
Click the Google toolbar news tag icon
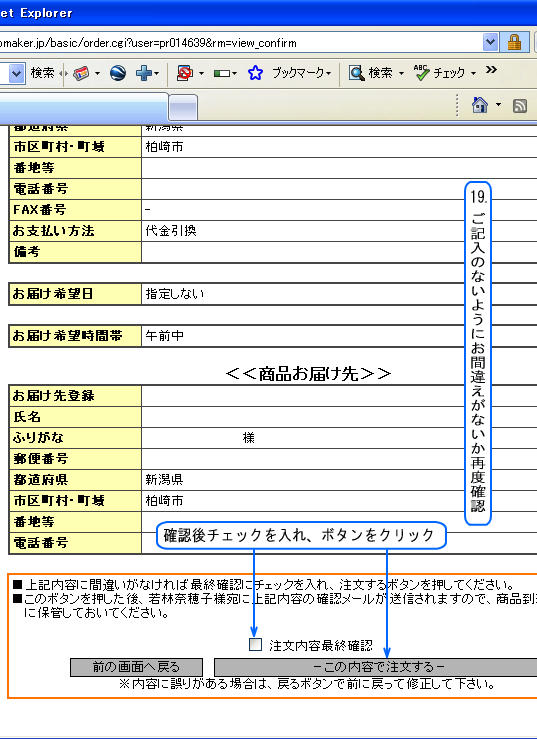(x=81, y=74)
